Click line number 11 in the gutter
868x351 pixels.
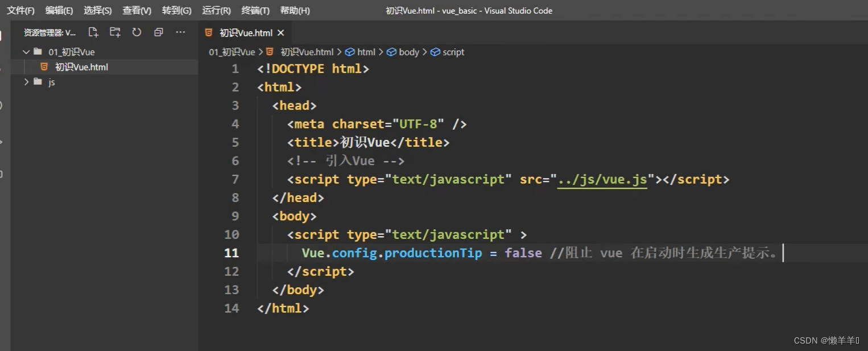tap(232, 253)
